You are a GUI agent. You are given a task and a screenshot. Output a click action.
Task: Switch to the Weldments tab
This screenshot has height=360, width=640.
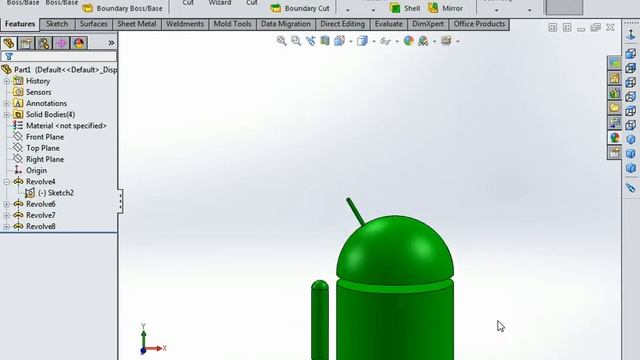pos(184,24)
